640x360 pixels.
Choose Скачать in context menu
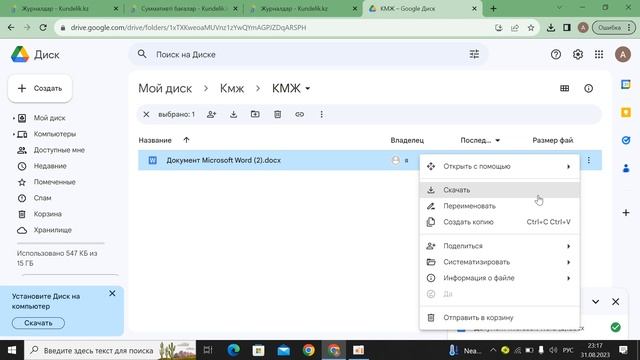pyautogui.click(x=500, y=190)
